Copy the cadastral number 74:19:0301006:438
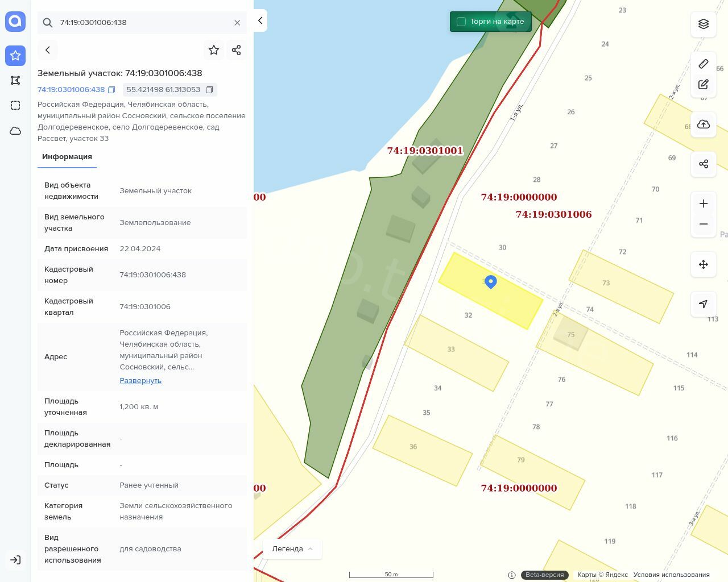The width and height of the screenshot is (728, 582). pos(111,90)
